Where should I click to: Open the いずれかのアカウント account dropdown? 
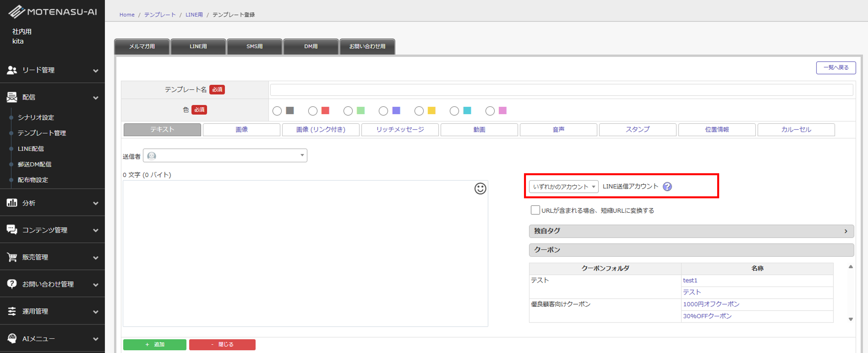tap(563, 186)
